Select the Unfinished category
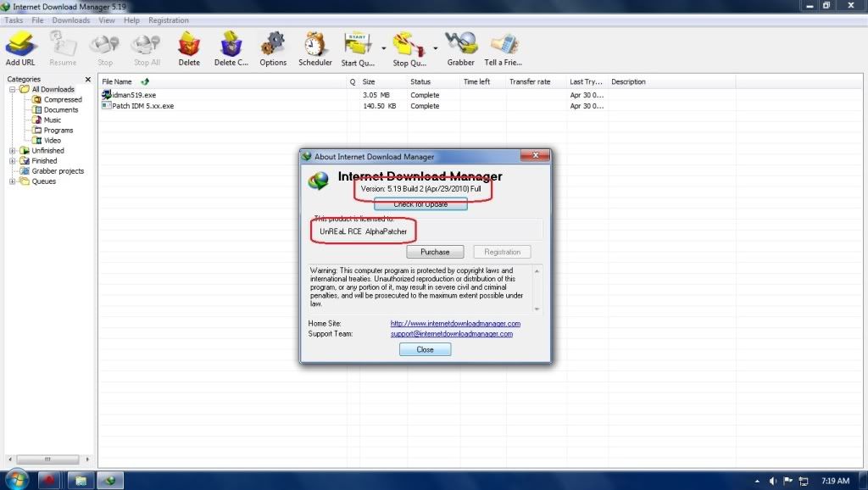868x490 pixels. coord(47,151)
